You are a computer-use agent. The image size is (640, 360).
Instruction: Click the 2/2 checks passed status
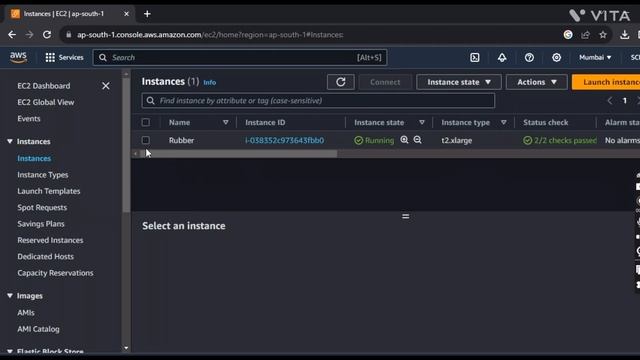click(560, 140)
